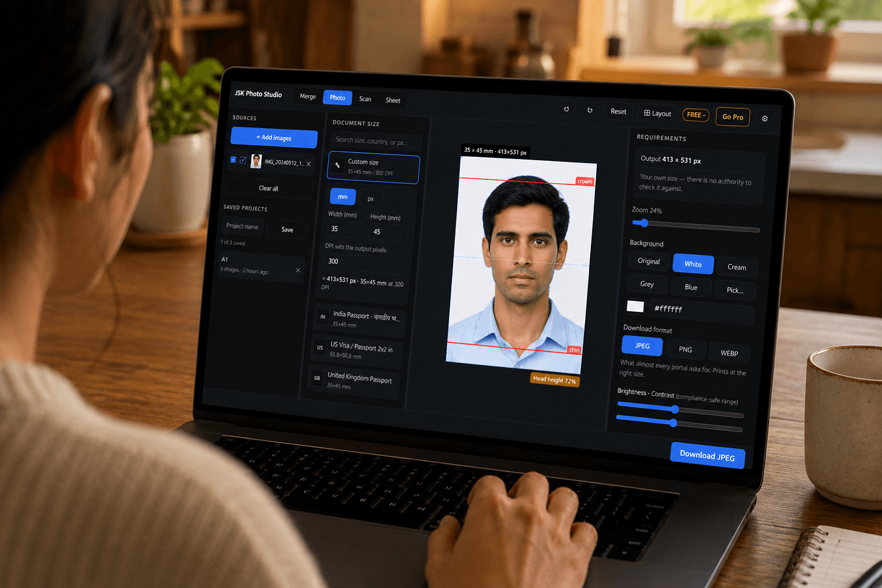Focus the Search size, country field

click(x=376, y=141)
